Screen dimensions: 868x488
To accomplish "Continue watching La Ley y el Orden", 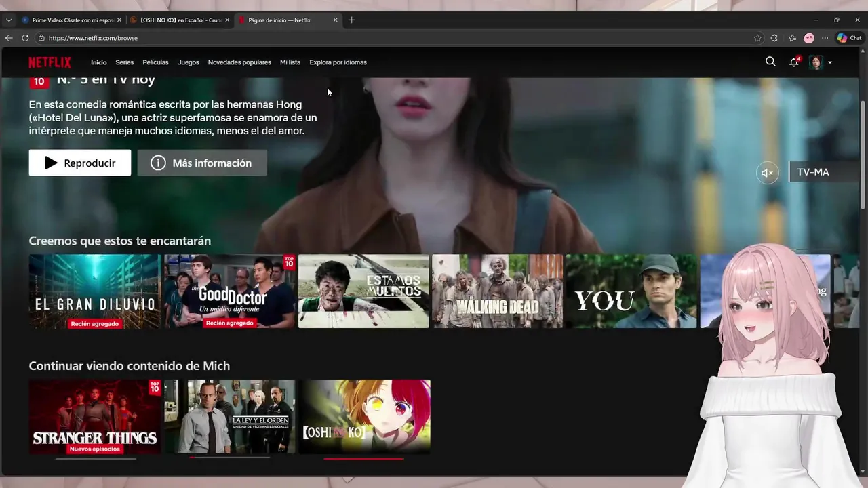I will coord(230,417).
